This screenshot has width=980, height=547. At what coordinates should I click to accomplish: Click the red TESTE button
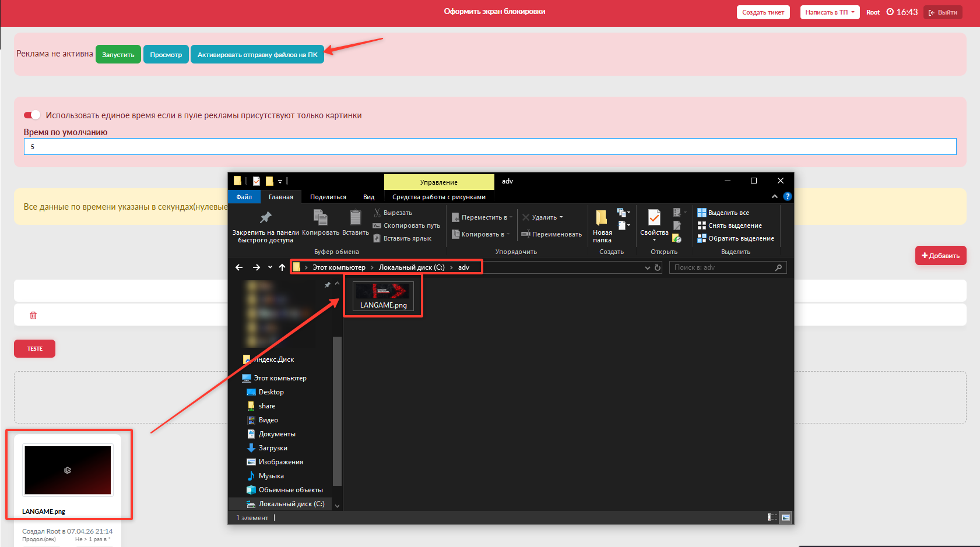35,348
